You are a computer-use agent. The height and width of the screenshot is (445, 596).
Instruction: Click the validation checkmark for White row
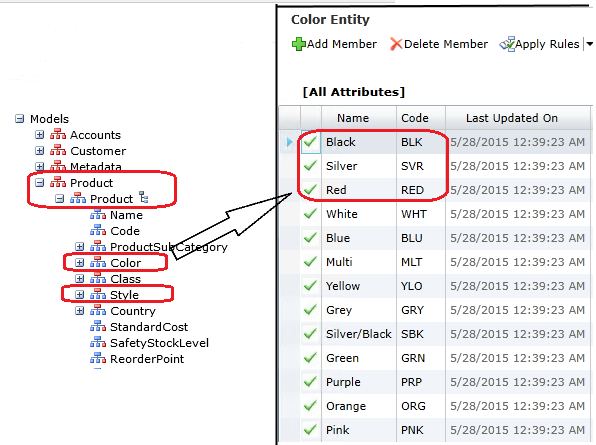311,214
